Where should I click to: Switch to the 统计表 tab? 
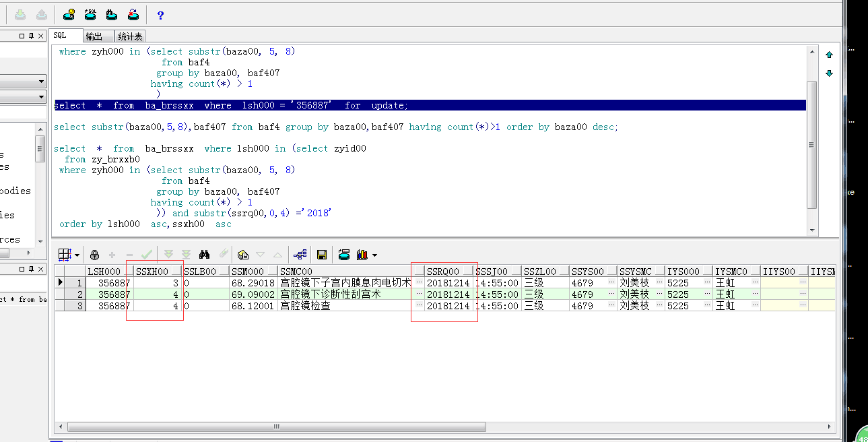130,36
